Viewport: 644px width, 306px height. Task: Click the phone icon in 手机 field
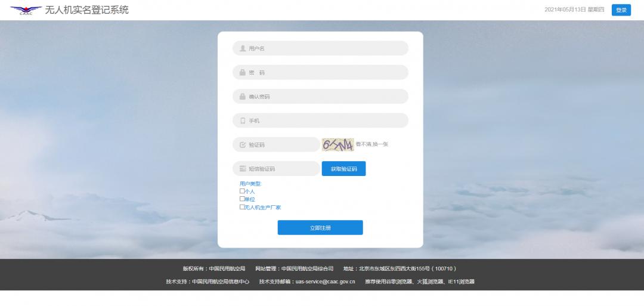243,120
